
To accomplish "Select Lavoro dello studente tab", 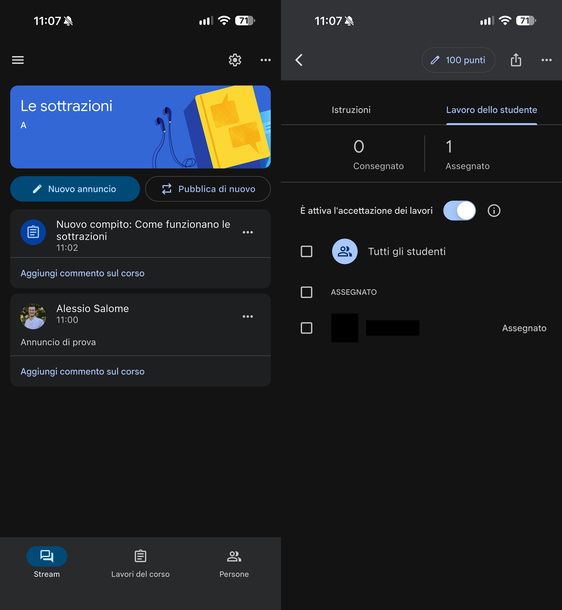I will tap(492, 110).
